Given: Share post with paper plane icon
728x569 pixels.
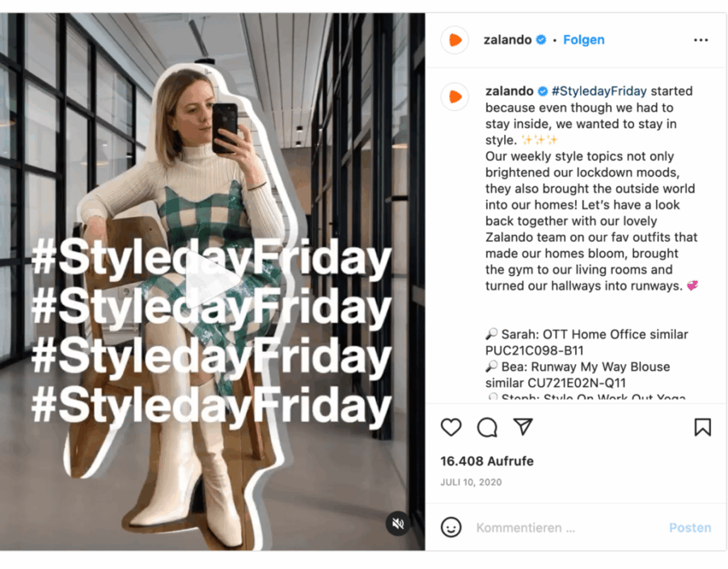Looking at the screenshot, I should pyautogui.click(x=523, y=427).
